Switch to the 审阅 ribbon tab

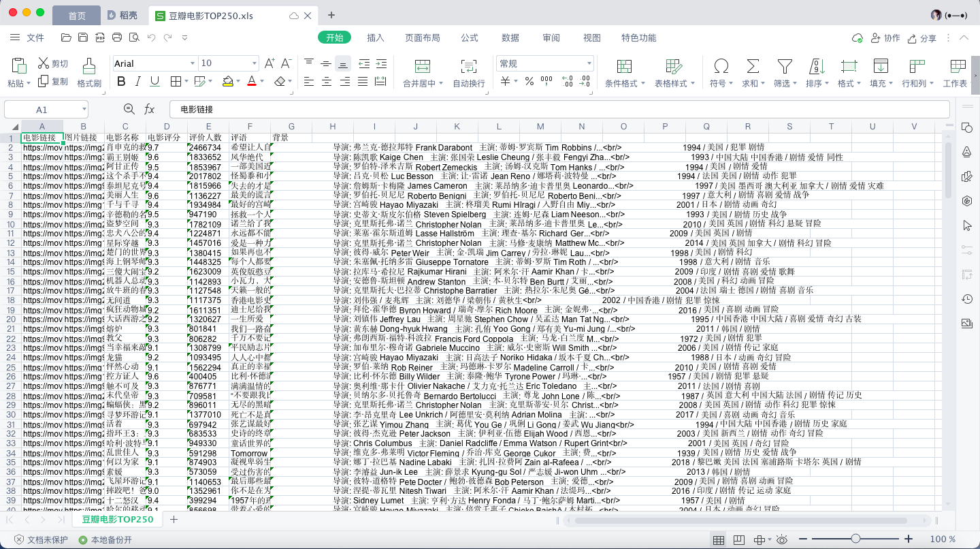point(551,38)
